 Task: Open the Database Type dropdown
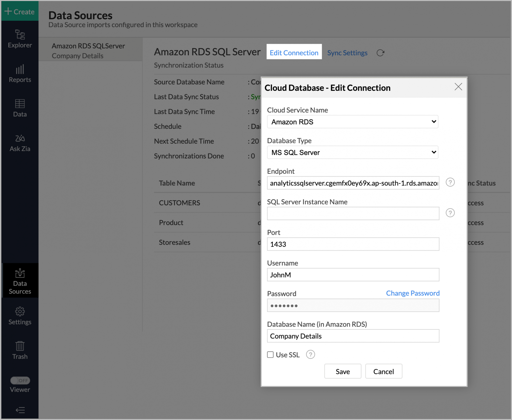click(x=352, y=152)
